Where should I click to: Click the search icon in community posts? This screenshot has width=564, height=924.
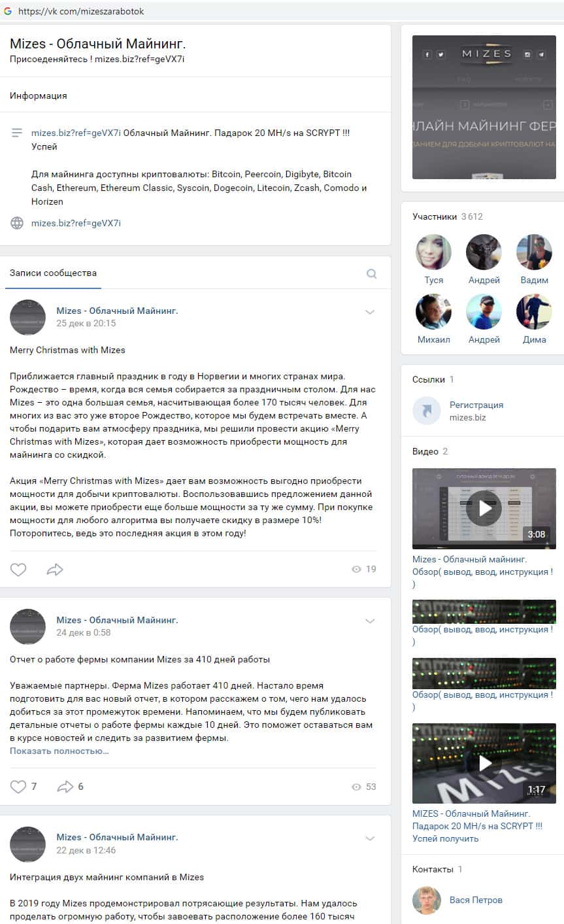click(x=372, y=273)
